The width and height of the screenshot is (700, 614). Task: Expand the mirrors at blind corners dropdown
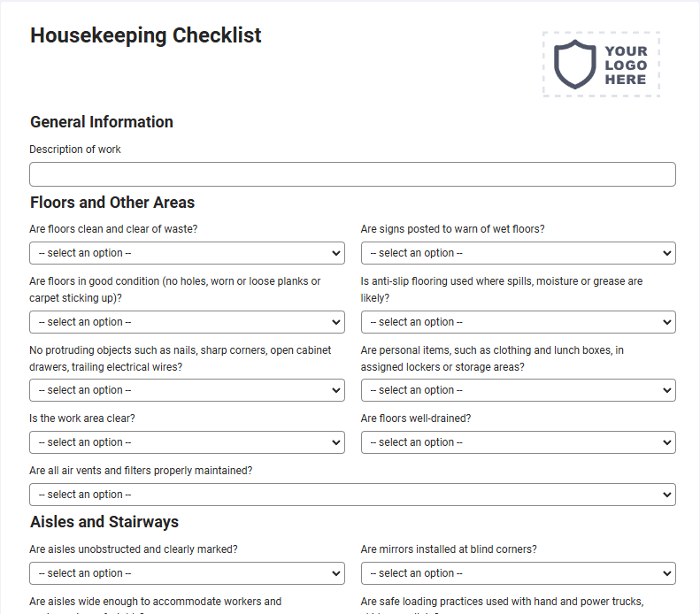coord(519,573)
